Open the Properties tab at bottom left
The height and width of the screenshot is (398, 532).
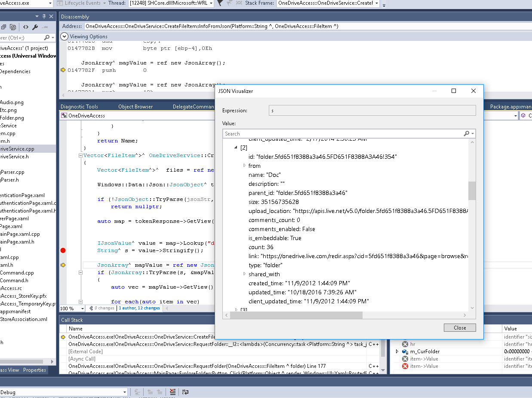[x=34, y=370]
